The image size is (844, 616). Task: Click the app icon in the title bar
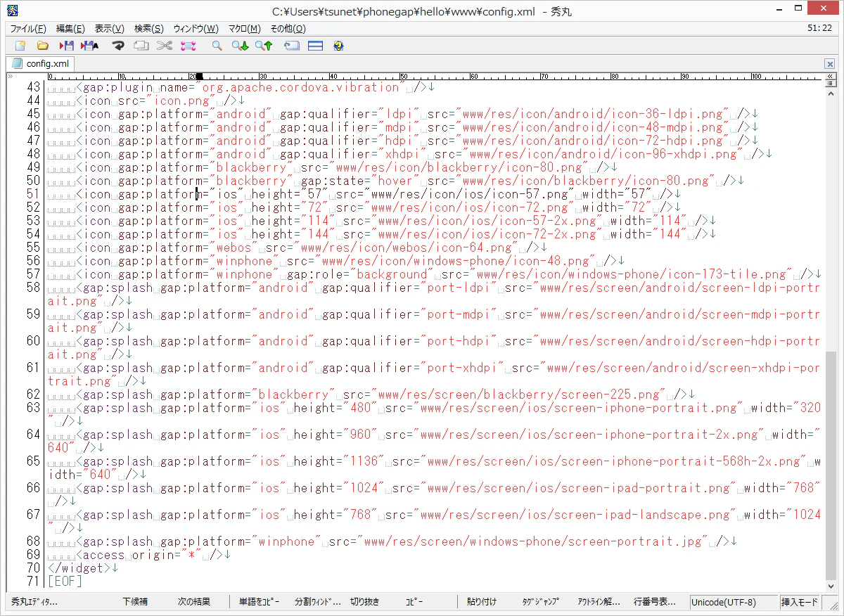click(x=13, y=11)
